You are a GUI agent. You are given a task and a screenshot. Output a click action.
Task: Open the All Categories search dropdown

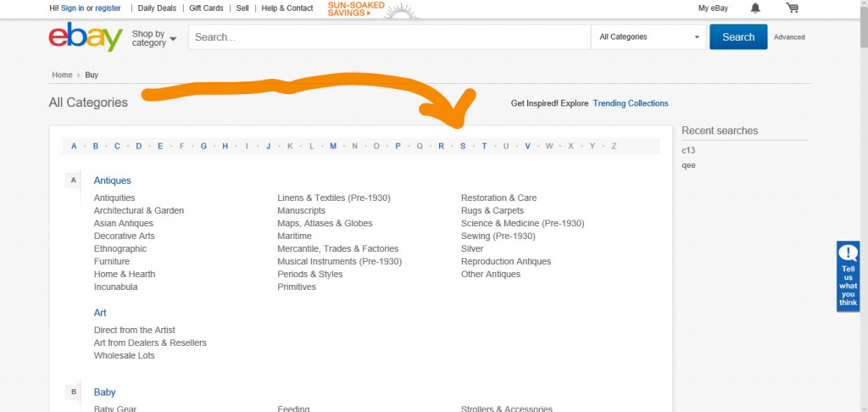pos(648,37)
